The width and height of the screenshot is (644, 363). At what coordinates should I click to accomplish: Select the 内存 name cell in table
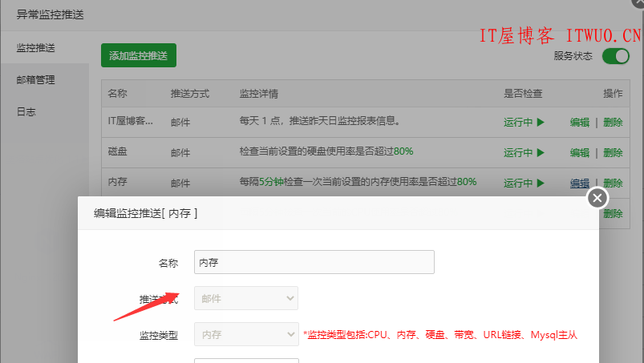click(117, 182)
